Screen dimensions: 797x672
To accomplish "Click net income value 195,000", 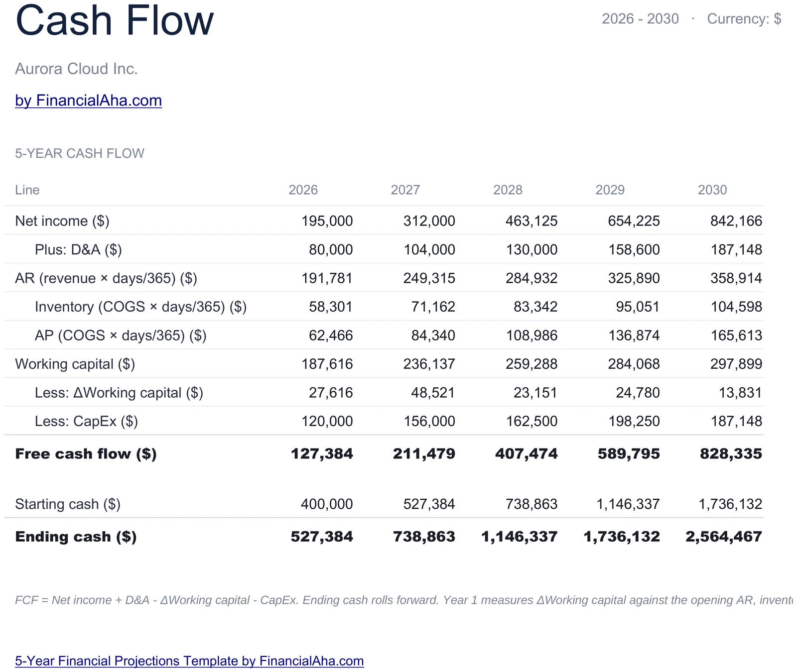I will pyautogui.click(x=327, y=221).
